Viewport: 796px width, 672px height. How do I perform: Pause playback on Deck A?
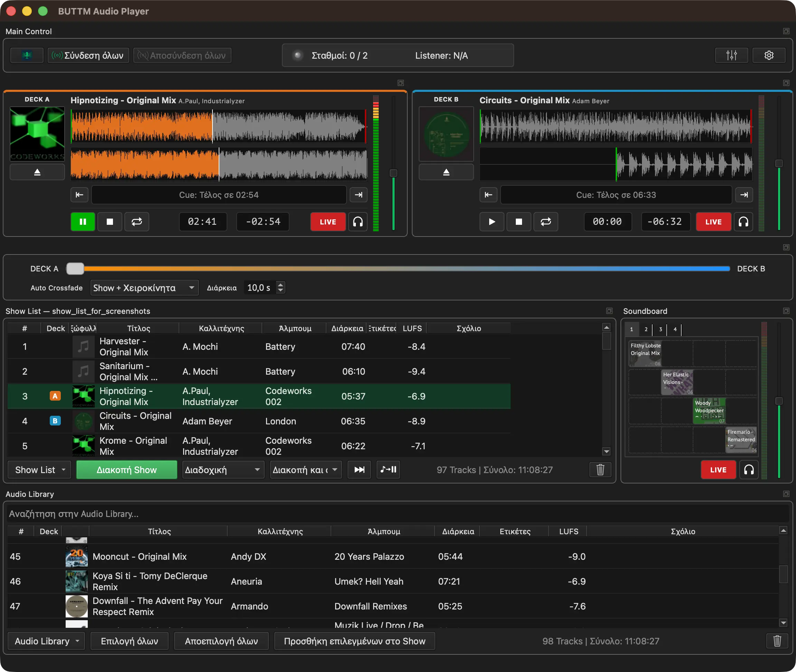coord(83,222)
